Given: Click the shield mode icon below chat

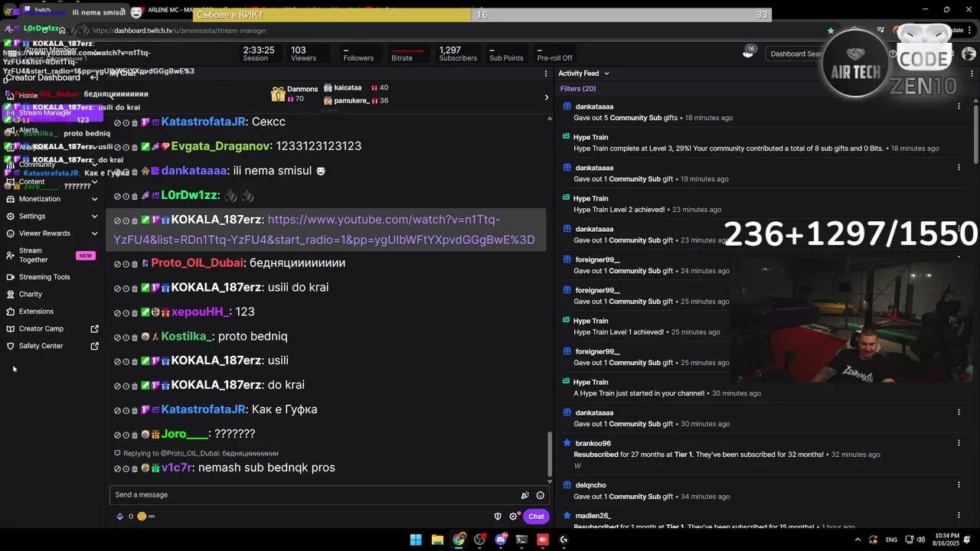Looking at the screenshot, I should click(x=497, y=517).
